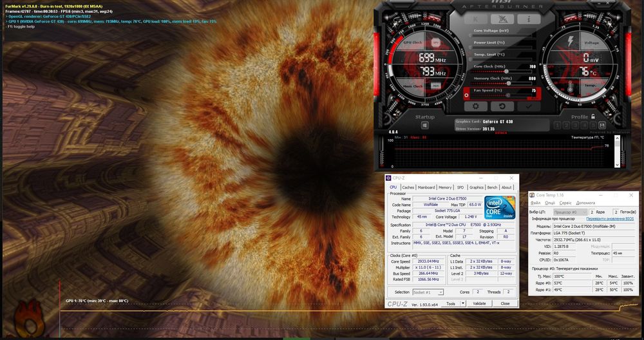Screen dimensions: 644x340
Task: Click the Rated FSB value 1066.56 MHz
Action: (429, 279)
